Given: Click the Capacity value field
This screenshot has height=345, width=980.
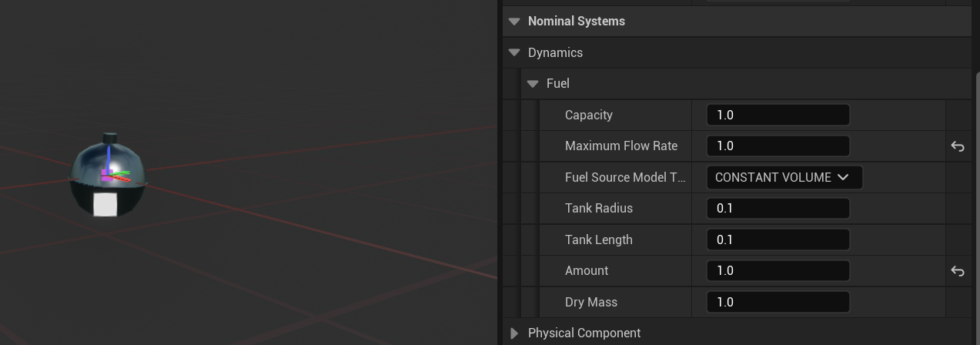Looking at the screenshot, I should coord(778,115).
